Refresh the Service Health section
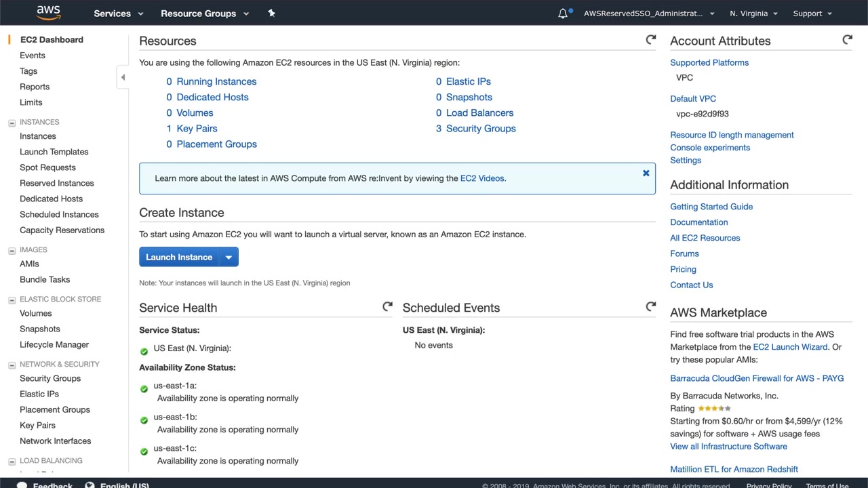The height and width of the screenshot is (488, 868). tap(387, 307)
